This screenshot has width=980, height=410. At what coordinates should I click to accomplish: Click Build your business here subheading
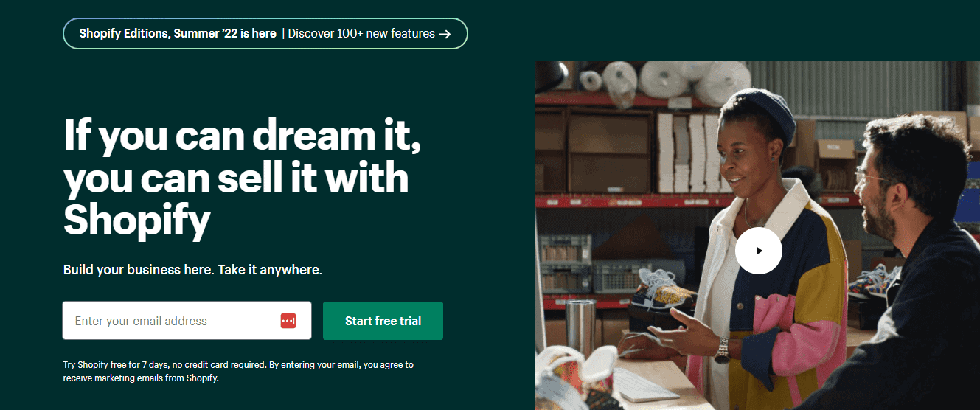(x=193, y=270)
